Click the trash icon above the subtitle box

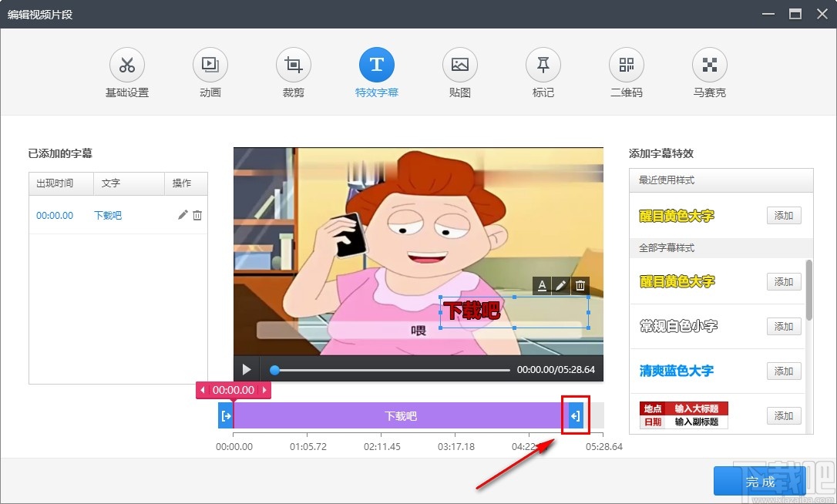[x=580, y=286]
